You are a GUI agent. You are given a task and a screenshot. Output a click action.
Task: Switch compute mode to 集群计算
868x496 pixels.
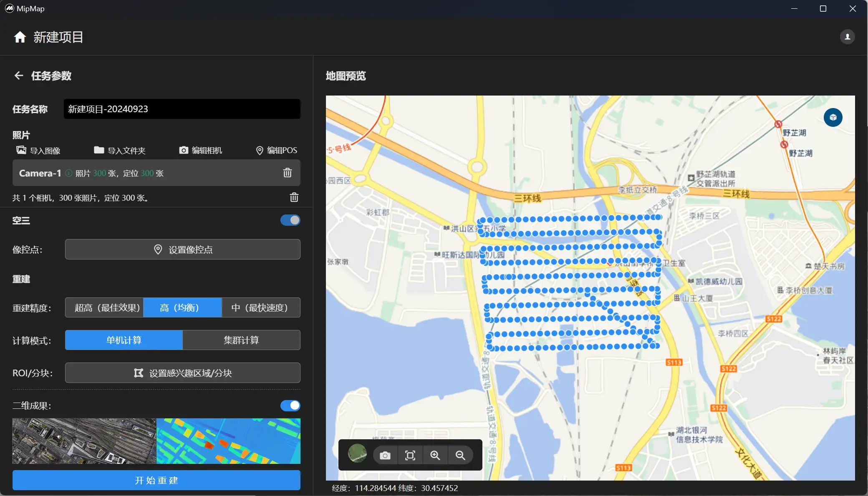point(241,340)
